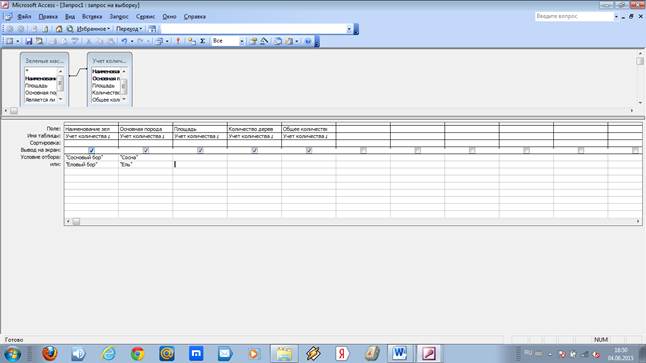The height and width of the screenshot is (363, 646).
Task: Open Mail.ru agent icon on taskbar
Action: [x=167, y=354]
